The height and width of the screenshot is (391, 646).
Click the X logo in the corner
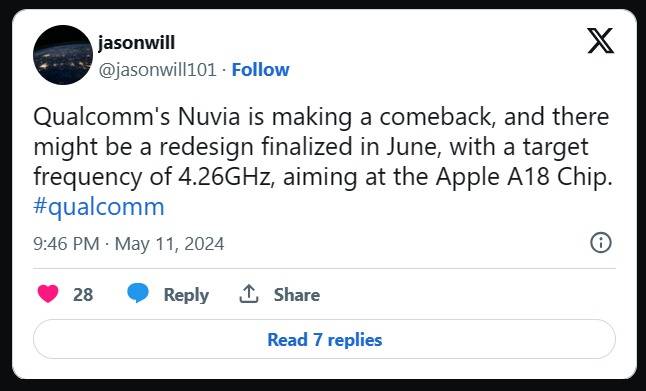point(601,41)
